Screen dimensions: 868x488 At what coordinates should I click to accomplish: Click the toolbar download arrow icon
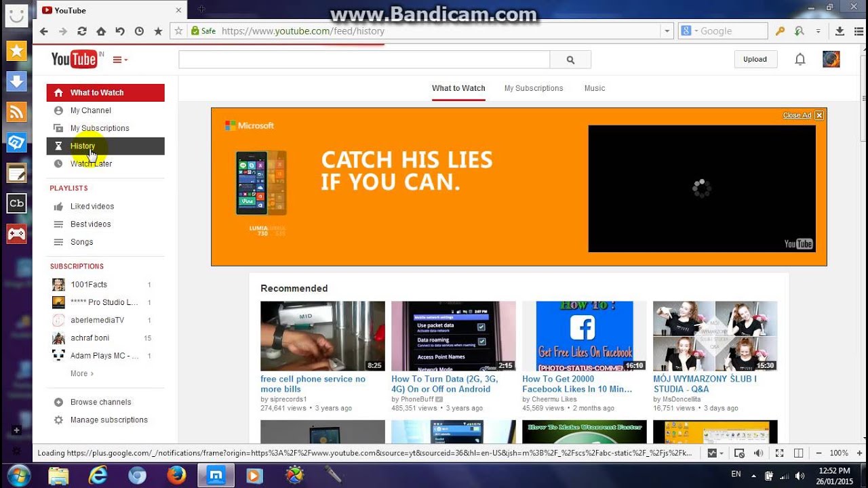840,31
